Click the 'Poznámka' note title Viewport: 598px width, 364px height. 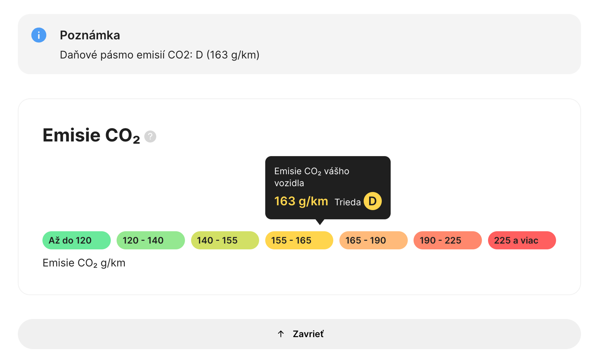(x=90, y=35)
